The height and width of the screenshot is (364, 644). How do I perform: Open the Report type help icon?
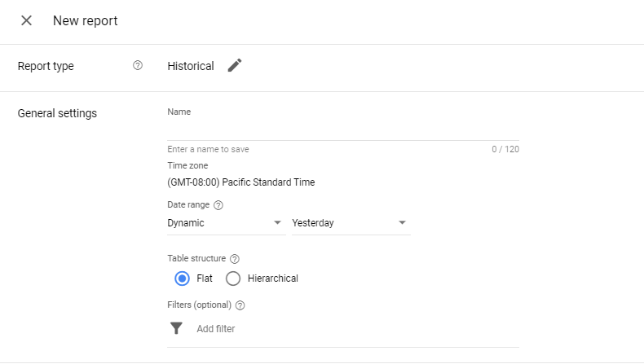[x=138, y=66]
